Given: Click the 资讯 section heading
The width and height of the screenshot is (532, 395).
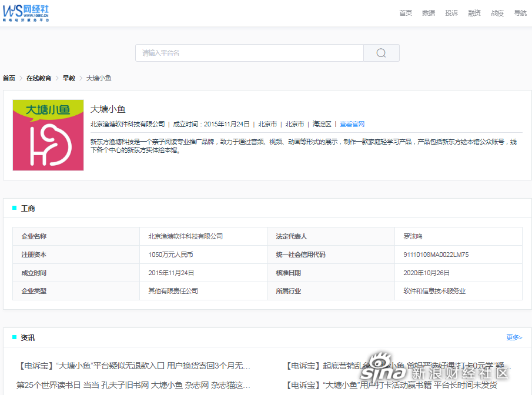Looking at the screenshot, I should [x=28, y=337].
